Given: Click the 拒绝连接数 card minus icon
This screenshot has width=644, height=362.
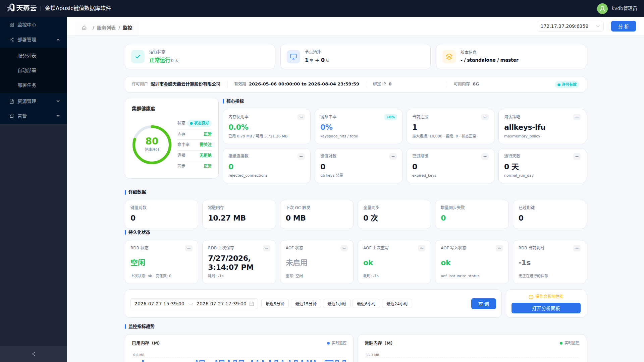Looking at the screenshot, I should (301, 156).
